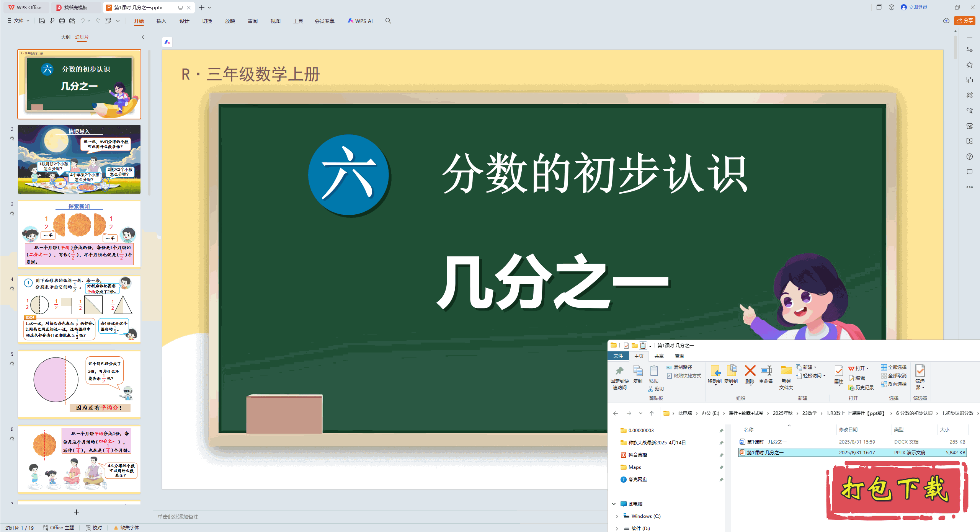Switch to the 共享 tab in File Explorer
The width and height of the screenshot is (980, 532).
click(x=659, y=356)
